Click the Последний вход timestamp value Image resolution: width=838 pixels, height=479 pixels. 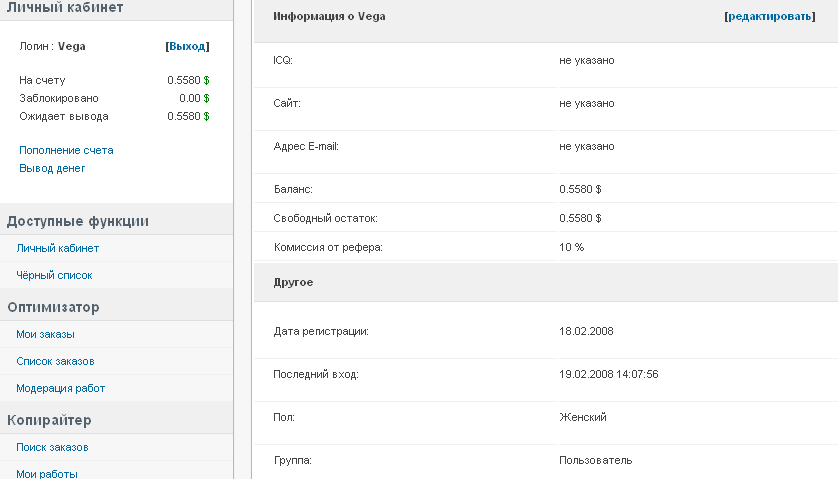pos(608,374)
